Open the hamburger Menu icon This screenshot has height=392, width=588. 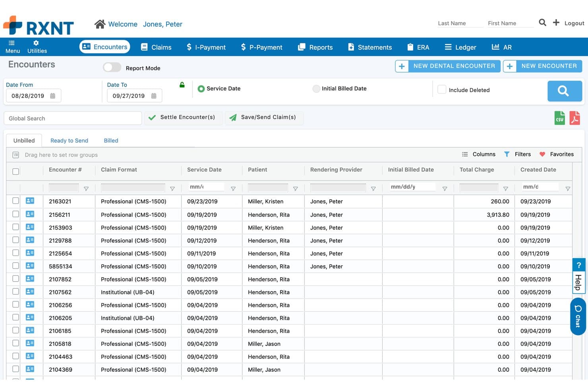[x=12, y=43]
